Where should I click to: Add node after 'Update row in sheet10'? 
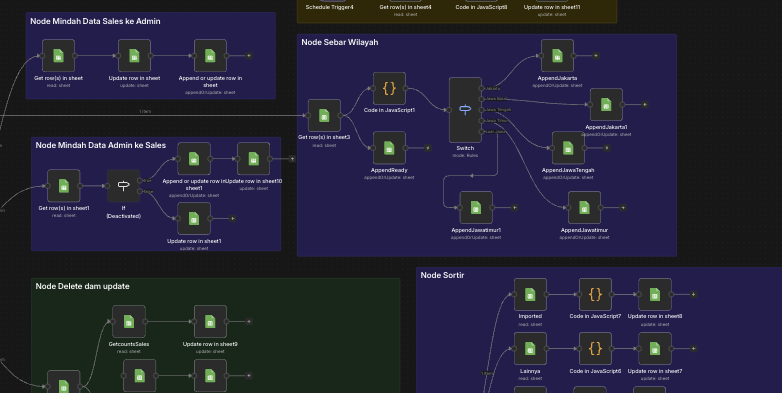pyautogui.click(x=292, y=159)
